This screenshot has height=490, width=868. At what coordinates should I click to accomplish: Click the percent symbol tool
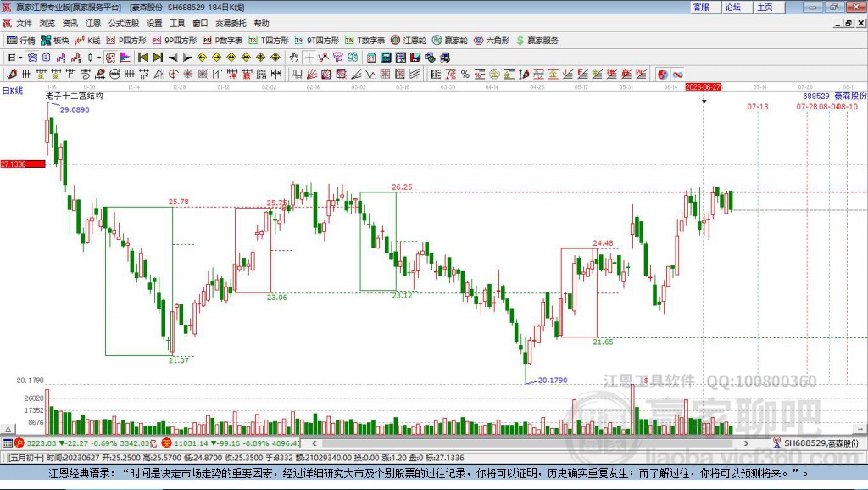click(465, 75)
